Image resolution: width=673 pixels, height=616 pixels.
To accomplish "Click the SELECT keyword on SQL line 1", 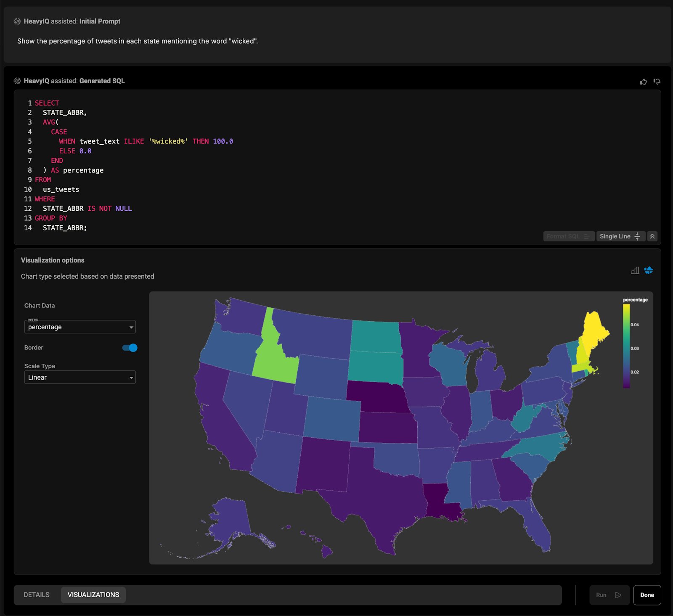I will coord(47,103).
